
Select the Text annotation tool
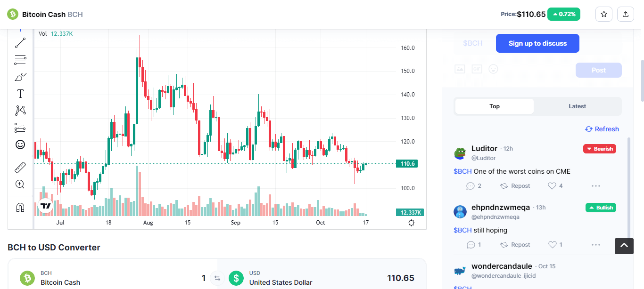[x=20, y=94]
